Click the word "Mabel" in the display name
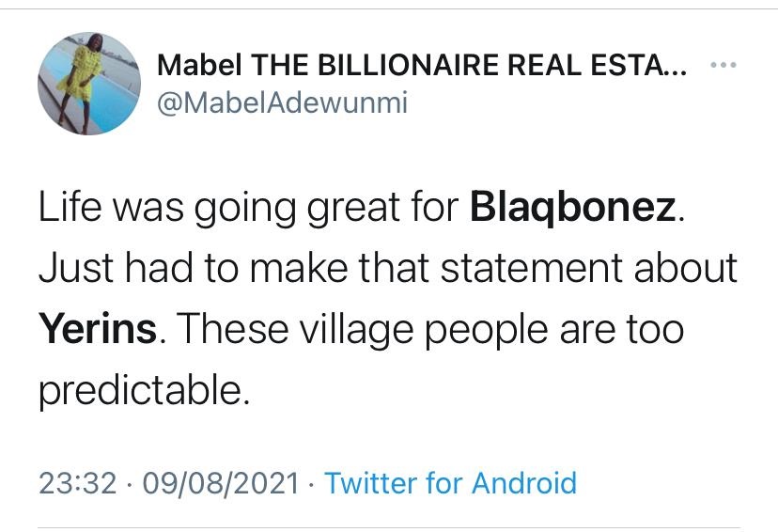This screenshot has height=532, width=778. [x=194, y=66]
